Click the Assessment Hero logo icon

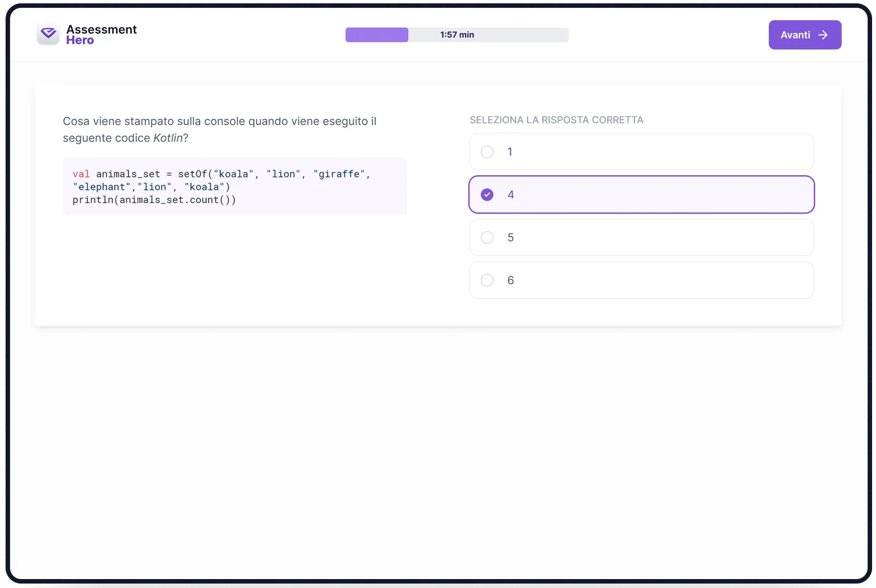[x=48, y=34]
